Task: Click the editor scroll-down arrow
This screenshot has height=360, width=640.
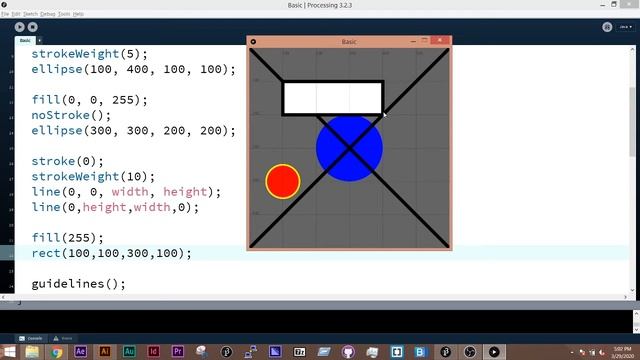Action: pyautogui.click(x=632, y=290)
